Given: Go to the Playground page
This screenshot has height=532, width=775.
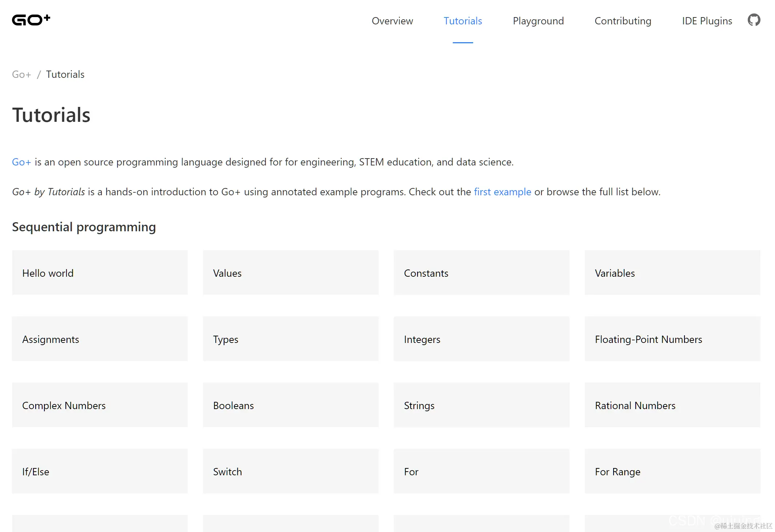Looking at the screenshot, I should tap(538, 21).
